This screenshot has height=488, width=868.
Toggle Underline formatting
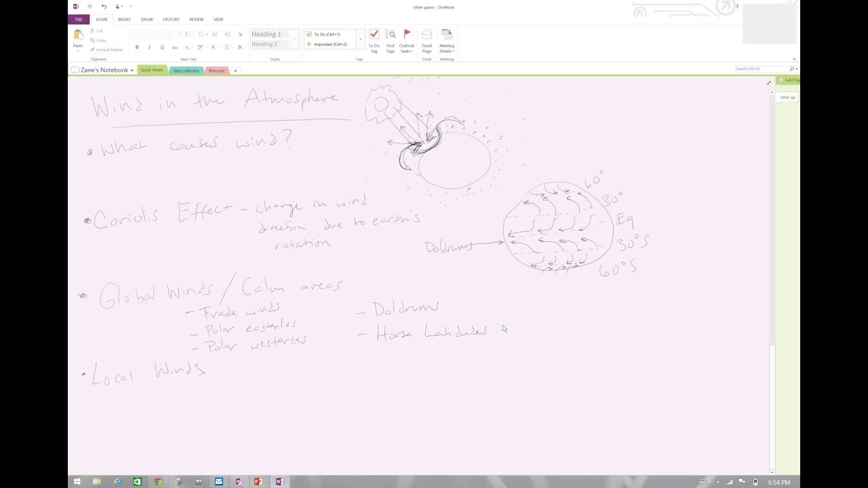tap(162, 47)
